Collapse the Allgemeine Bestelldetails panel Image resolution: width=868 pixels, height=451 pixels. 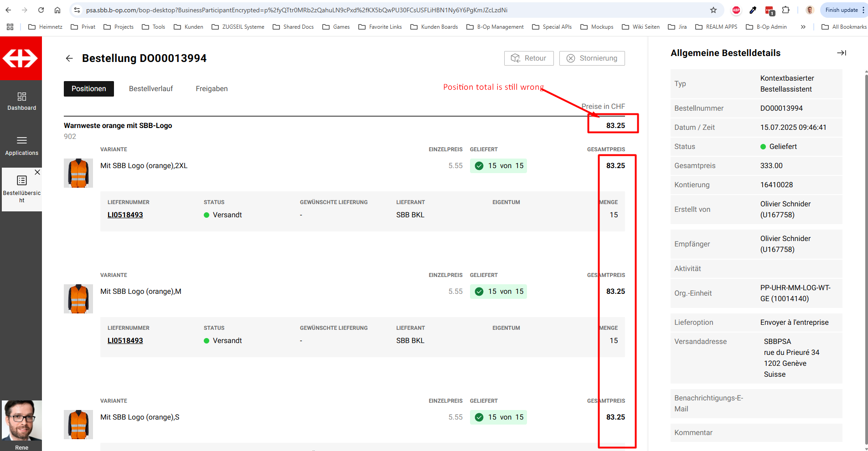click(x=841, y=53)
